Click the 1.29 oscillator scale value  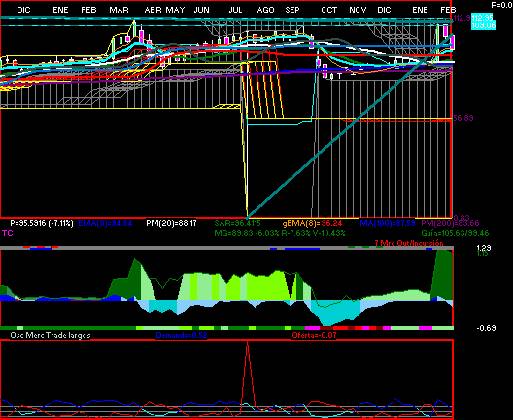pos(484,248)
